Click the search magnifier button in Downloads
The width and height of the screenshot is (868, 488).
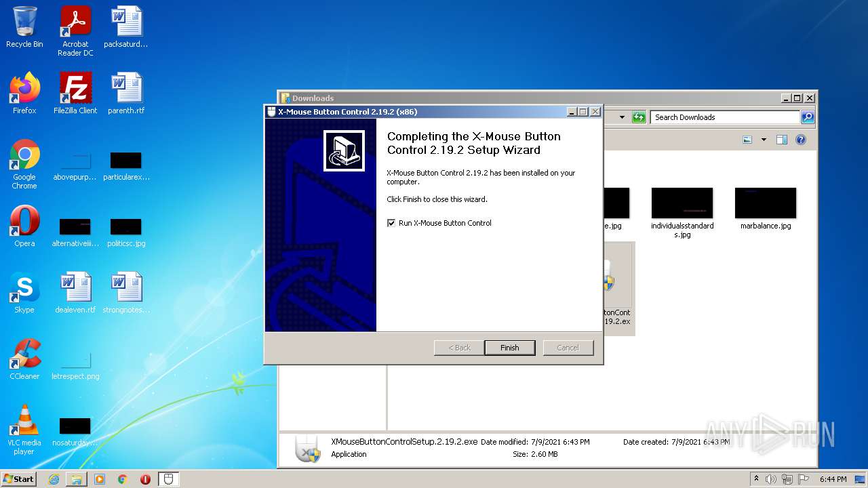click(807, 117)
